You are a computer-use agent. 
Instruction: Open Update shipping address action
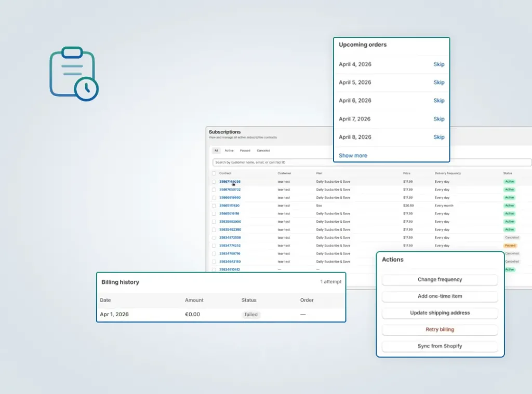(440, 313)
